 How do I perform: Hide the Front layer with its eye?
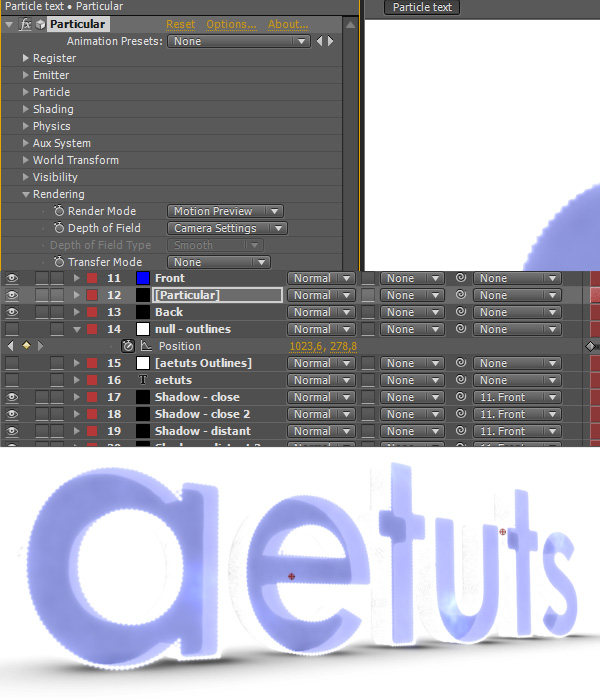[12, 278]
